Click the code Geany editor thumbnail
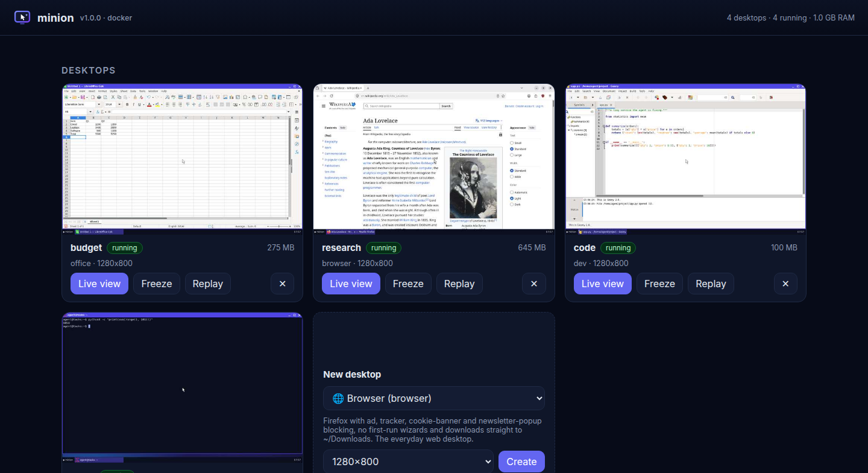The image size is (868, 473). tap(685, 159)
